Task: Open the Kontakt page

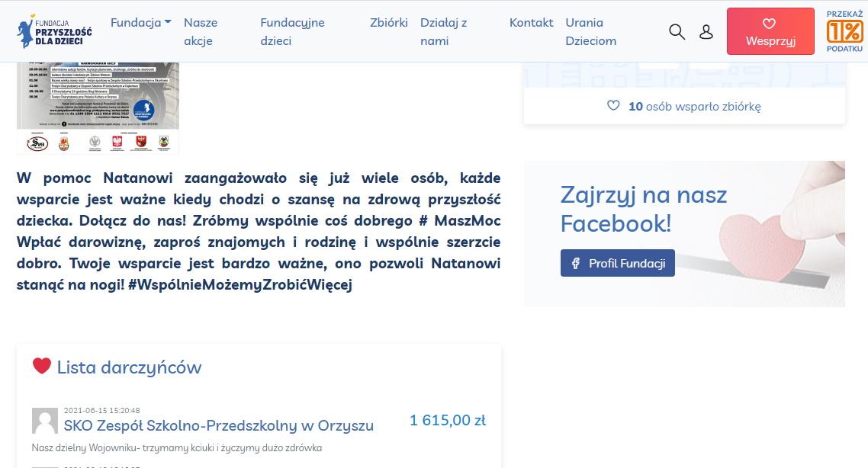Action: click(x=531, y=23)
